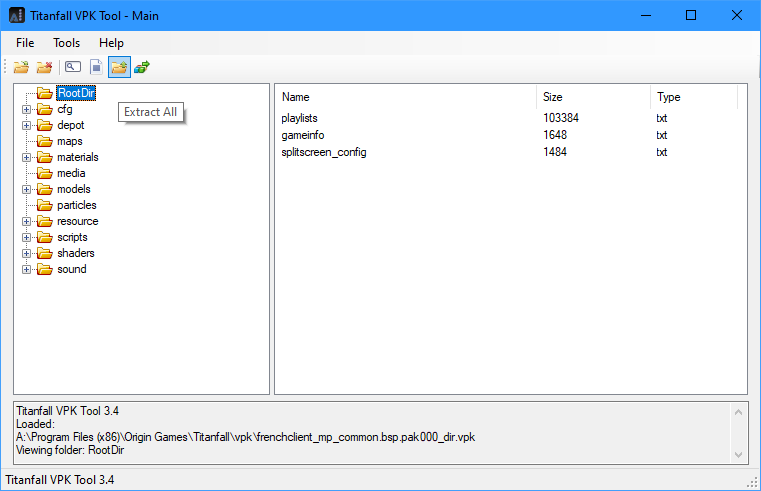Expand the cfg folder node
The height and width of the screenshot is (491, 761).
tap(27, 110)
